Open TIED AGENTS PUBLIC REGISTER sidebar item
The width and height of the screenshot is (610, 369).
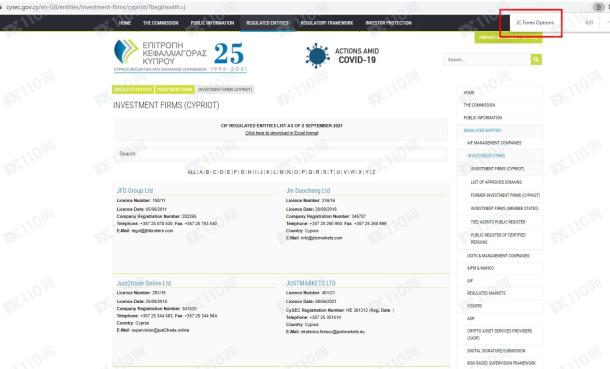click(x=498, y=222)
